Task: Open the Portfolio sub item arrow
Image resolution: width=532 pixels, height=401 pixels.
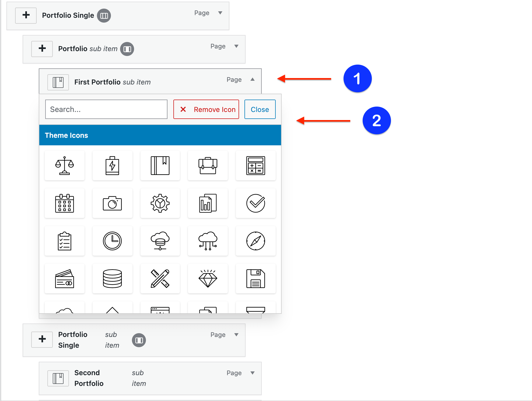Action: click(x=236, y=46)
